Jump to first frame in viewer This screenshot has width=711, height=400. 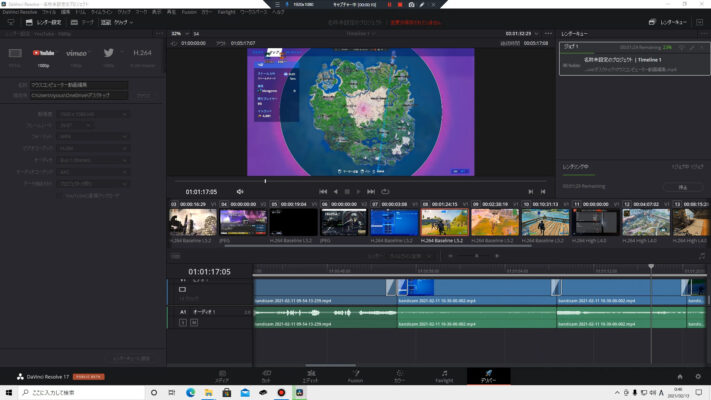(x=323, y=192)
